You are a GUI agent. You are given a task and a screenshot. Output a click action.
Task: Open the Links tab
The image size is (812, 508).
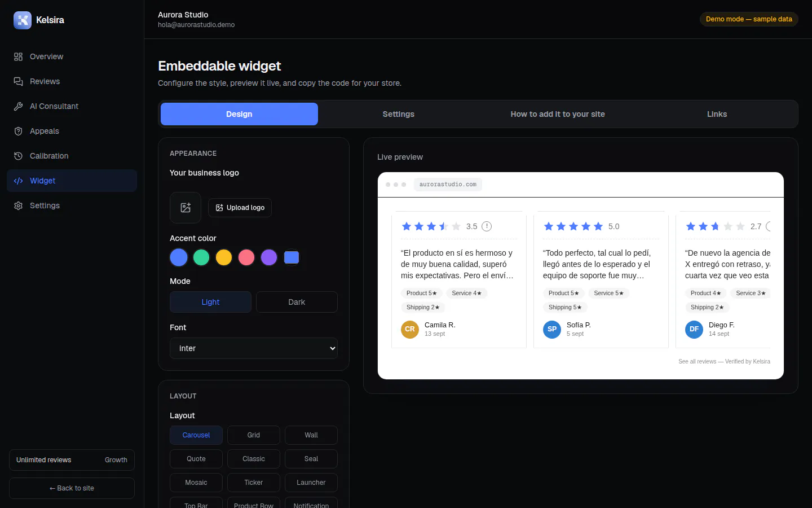pyautogui.click(x=717, y=114)
